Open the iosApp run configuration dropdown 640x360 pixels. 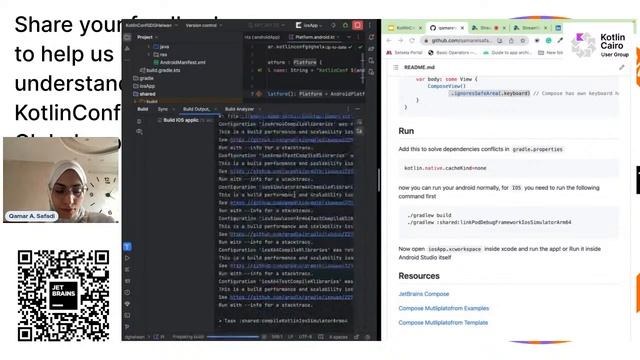[310, 25]
